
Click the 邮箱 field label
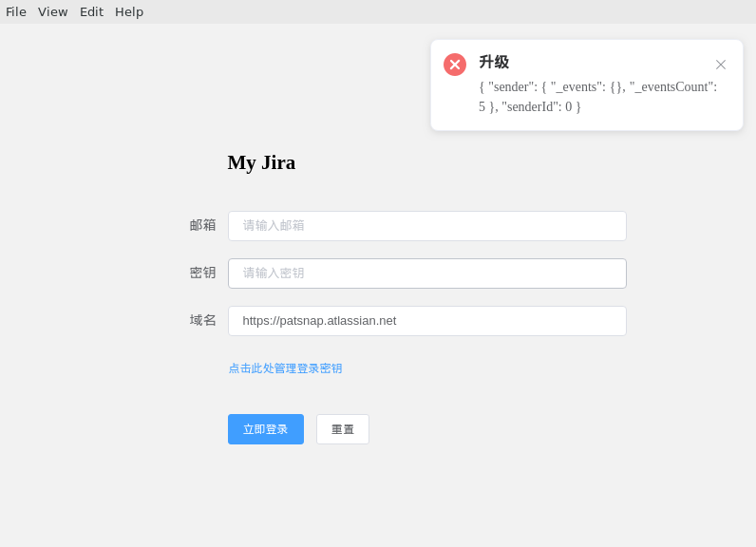point(202,225)
